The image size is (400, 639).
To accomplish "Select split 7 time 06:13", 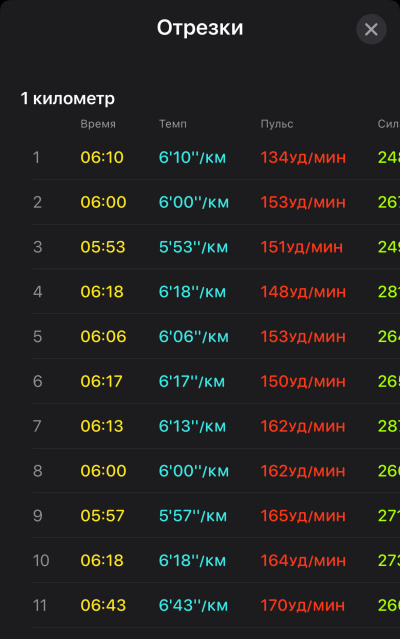I will pyautogui.click(x=102, y=426).
